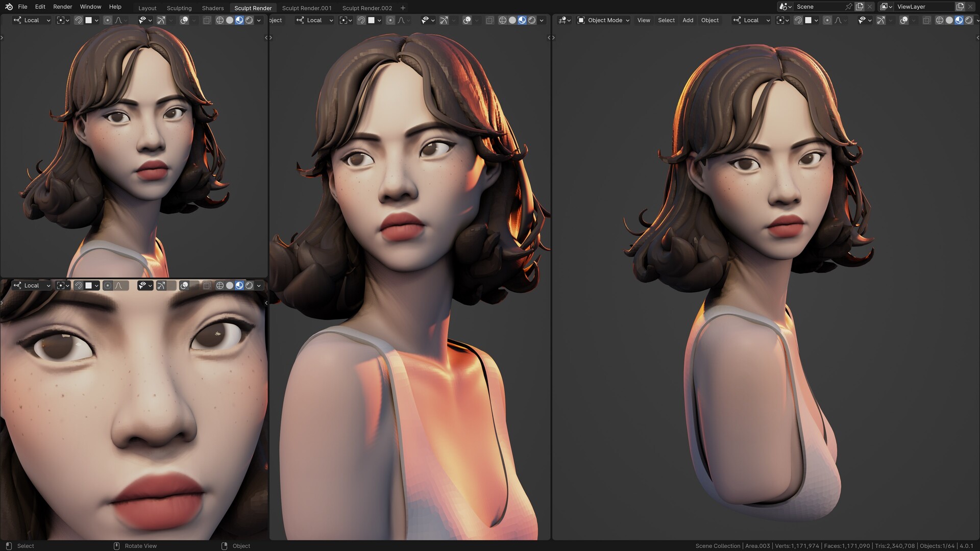Image resolution: width=980 pixels, height=551 pixels.
Task: Open the Add menu in the right viewport
Action: coord(688,20)
